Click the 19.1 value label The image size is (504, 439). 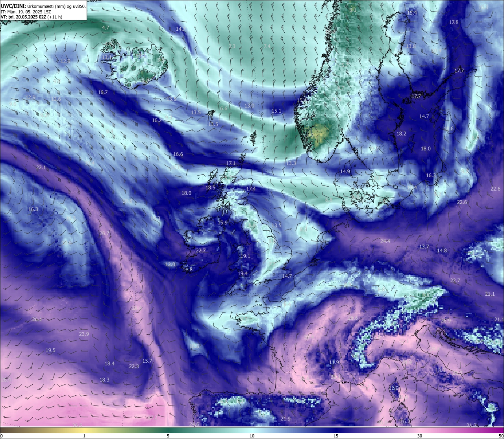coord(245,256)
